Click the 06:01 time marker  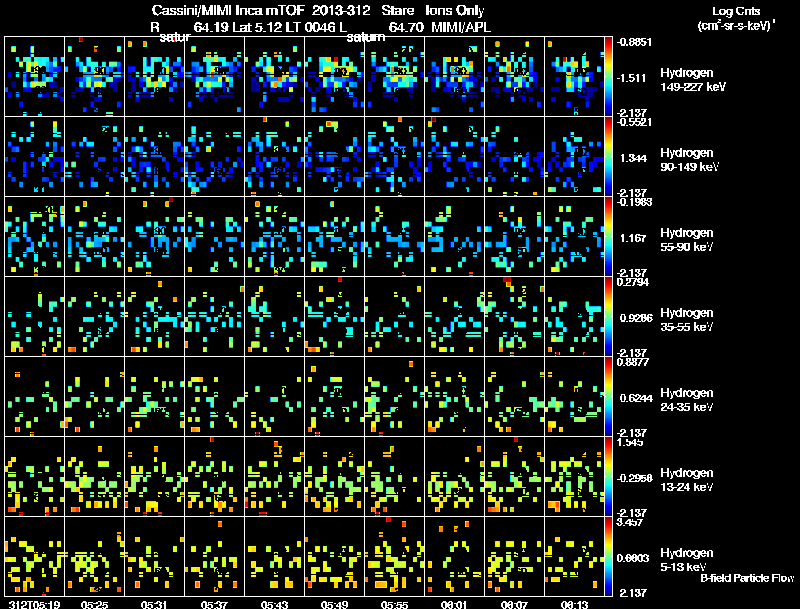tap(454, 604)
